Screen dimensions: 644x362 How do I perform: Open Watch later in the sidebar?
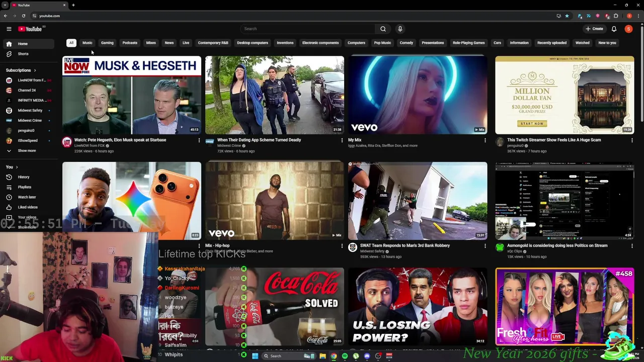point(28,197)
